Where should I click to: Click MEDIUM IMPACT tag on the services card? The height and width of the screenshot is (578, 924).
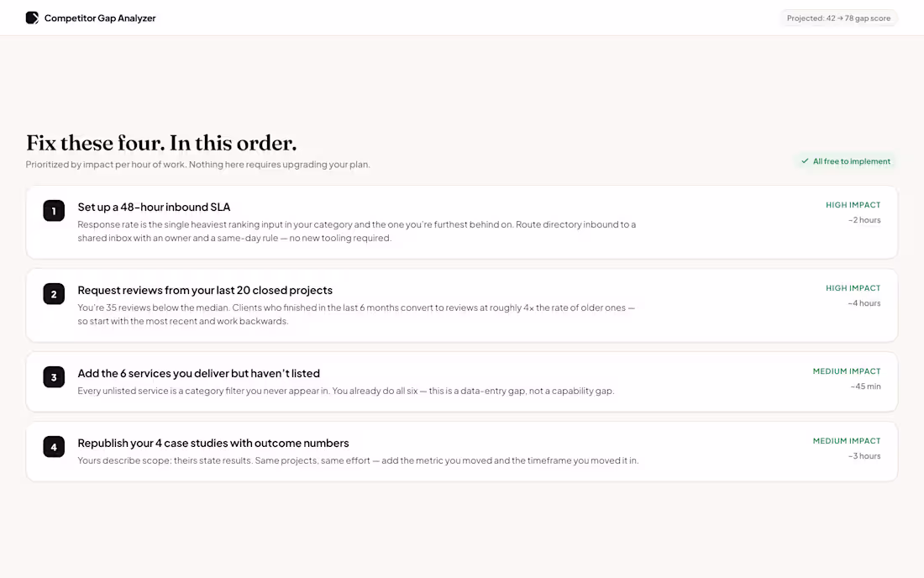click(846, 371)
